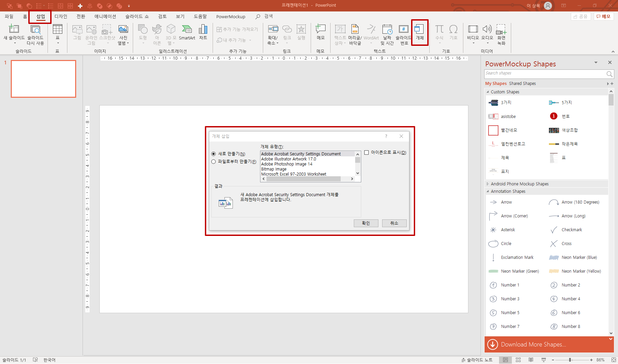This screenshot has height=364, width=618.
Task: Click the Download More Shapes link
Action: (x=533, y=344)
